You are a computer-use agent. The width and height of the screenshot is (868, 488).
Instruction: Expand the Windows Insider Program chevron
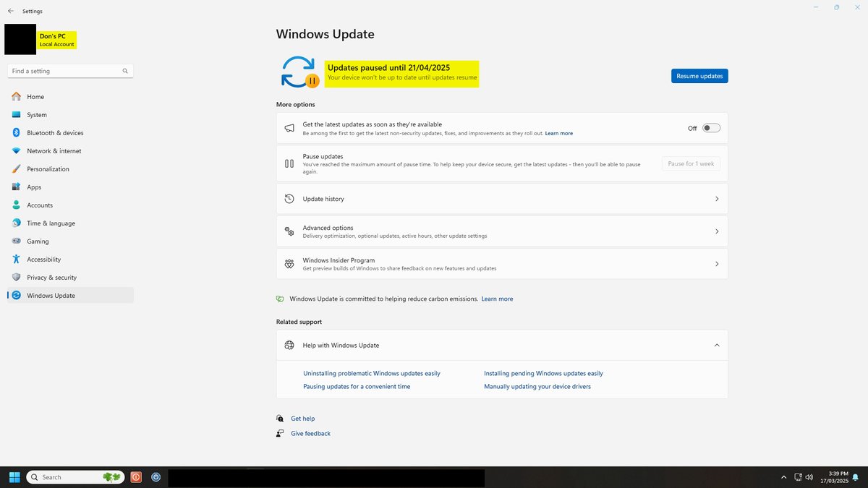(717, 263)
